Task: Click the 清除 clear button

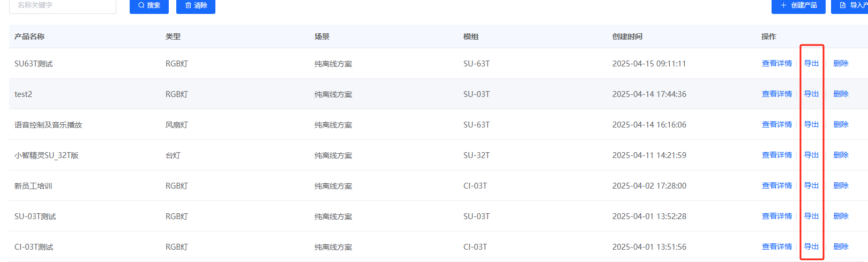Action: coord(196,5)
